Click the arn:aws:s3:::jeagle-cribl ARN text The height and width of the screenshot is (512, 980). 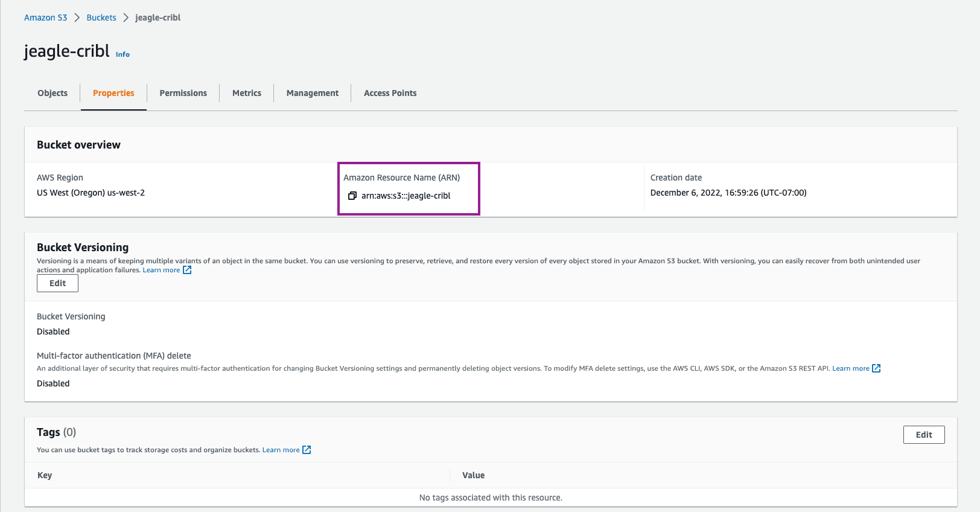click(x=406, y=196)
